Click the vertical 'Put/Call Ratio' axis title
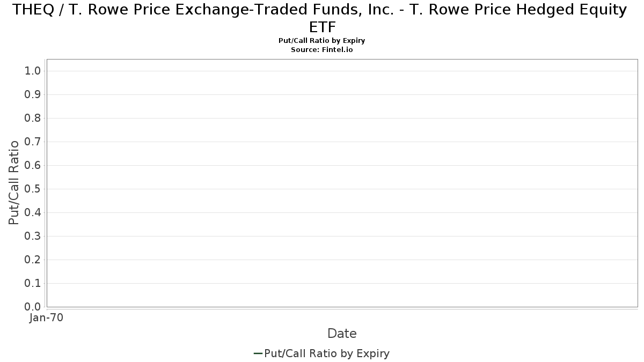 [x=14, y=182]
